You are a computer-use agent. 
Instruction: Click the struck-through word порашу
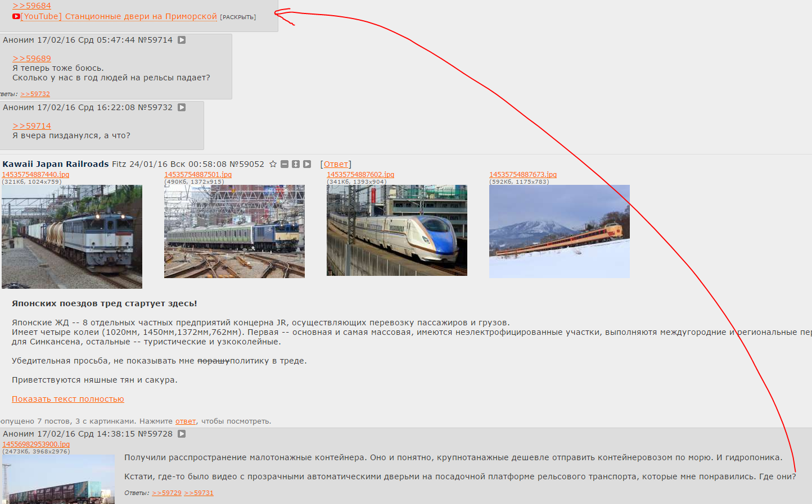[213, 361]
